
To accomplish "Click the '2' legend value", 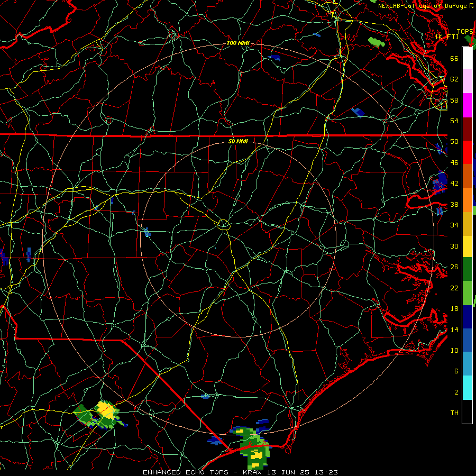I will [456, 392].
